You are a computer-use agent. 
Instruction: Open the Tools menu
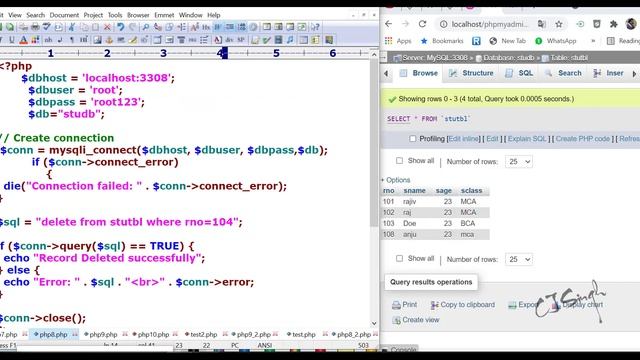pyautogui.click(x=115, y=15)
